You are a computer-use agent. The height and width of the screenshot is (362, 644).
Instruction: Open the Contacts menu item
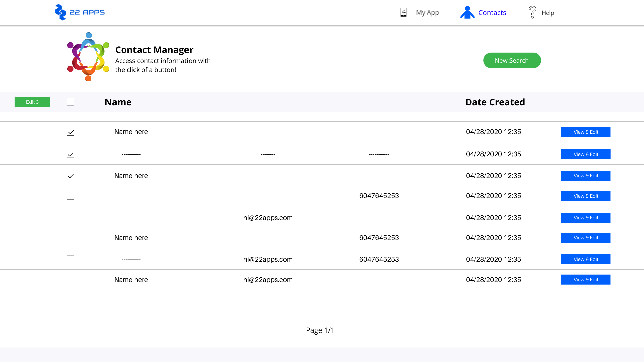pos(492,12)
